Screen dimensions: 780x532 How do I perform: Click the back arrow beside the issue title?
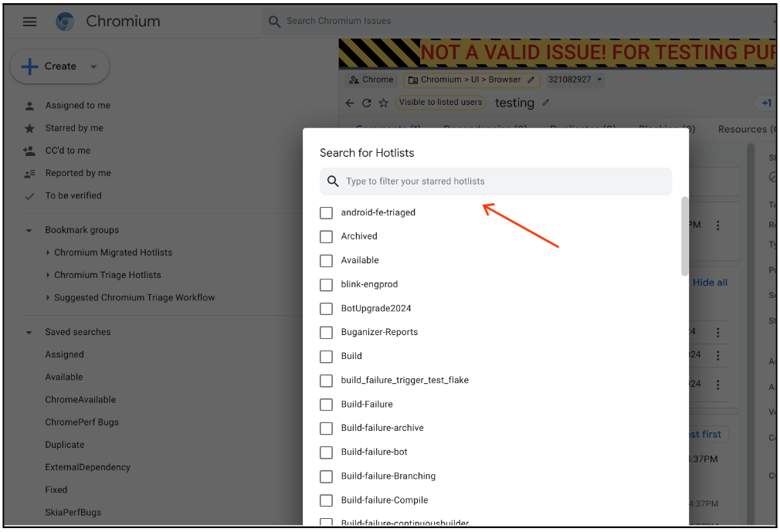[x=350, y=103]
